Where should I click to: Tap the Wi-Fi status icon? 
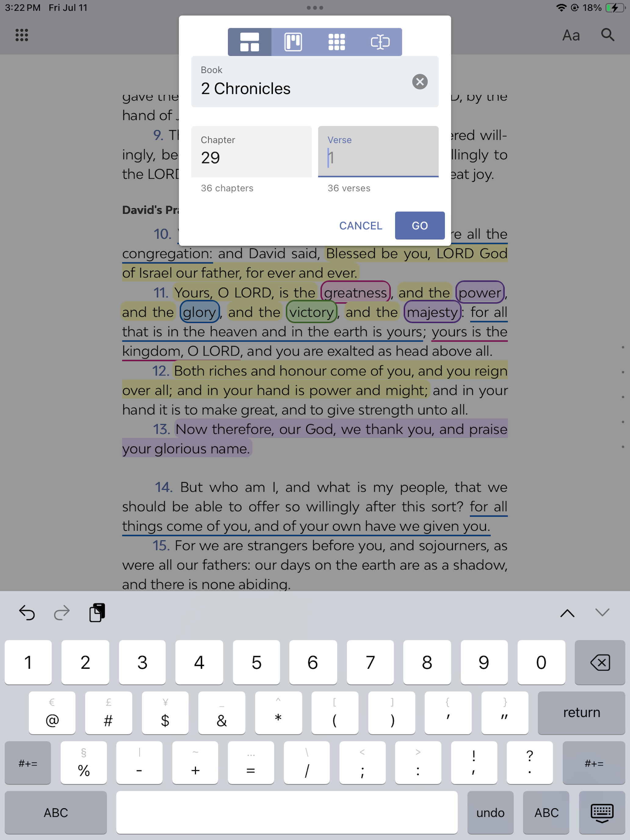[561, 8]
